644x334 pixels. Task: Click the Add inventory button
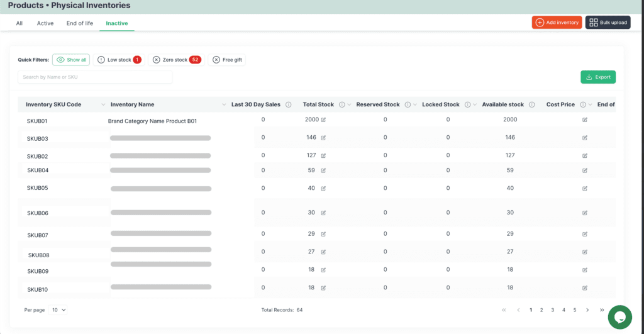(557, 22)
